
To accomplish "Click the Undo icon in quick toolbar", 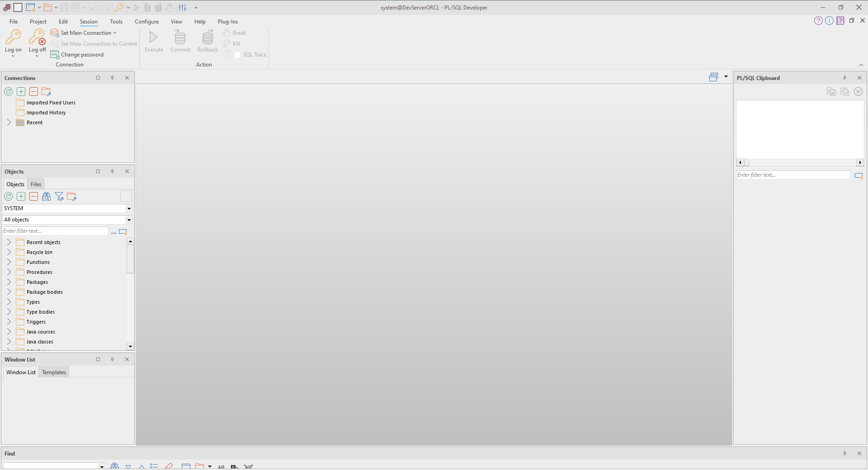I will 95,8.
